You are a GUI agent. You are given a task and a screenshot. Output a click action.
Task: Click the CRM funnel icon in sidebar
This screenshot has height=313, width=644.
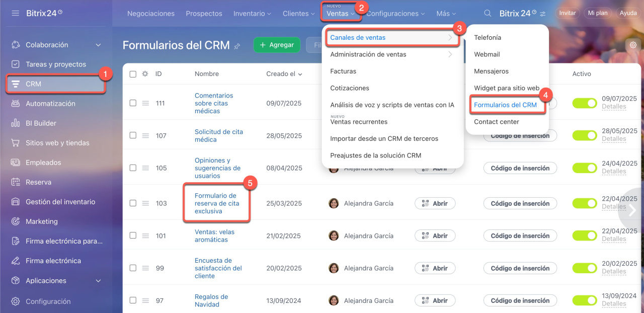pyautogui.click(x=16, y=84)
